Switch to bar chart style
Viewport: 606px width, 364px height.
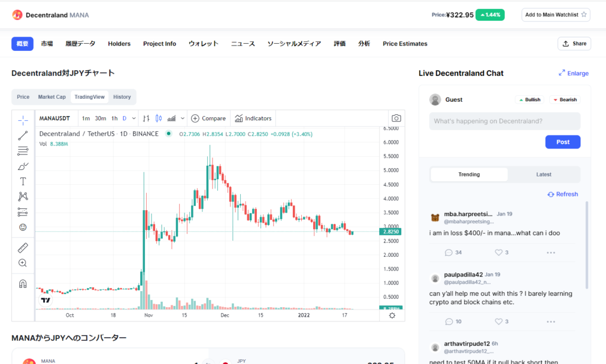coord(146,118)
